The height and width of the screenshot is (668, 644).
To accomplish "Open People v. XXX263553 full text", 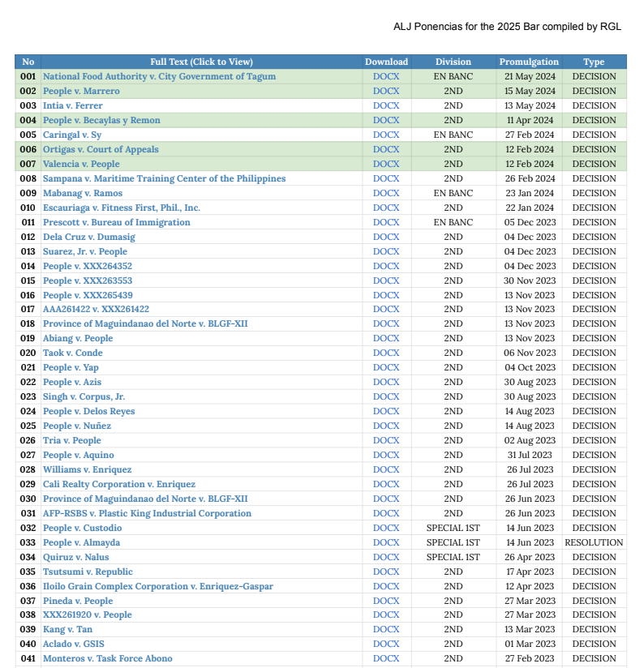I will (88, 280).
